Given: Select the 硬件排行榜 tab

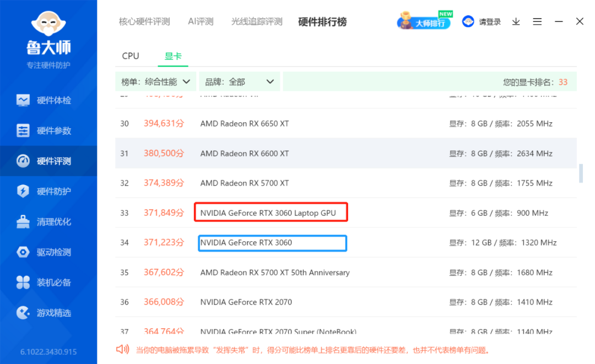Looking at the screenshot, I should (322, 21).
